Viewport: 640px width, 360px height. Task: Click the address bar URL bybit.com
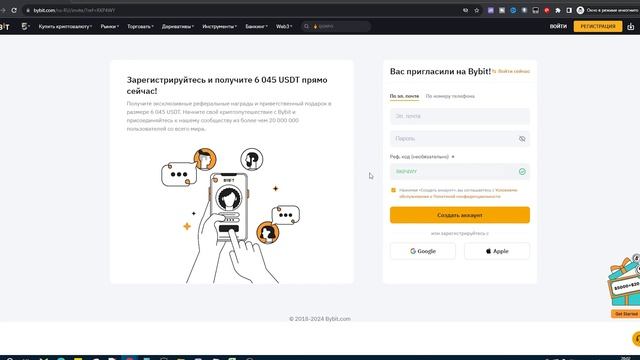point(74,10)
